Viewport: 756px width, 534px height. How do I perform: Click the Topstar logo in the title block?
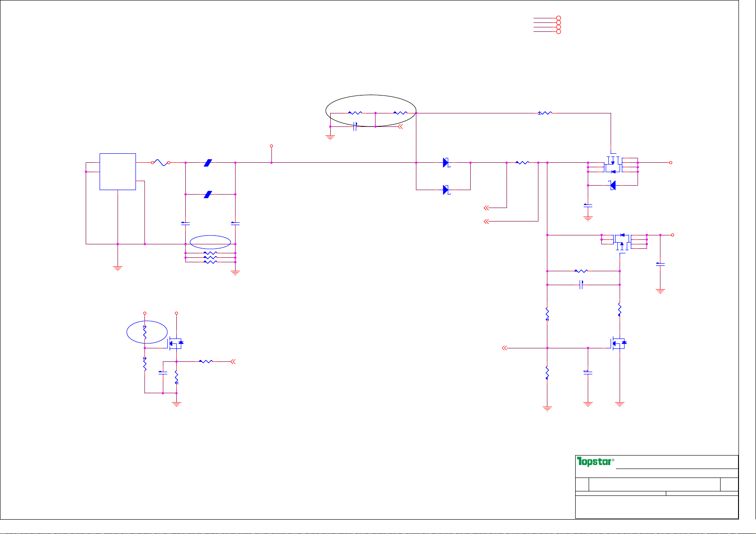point(595,461)
